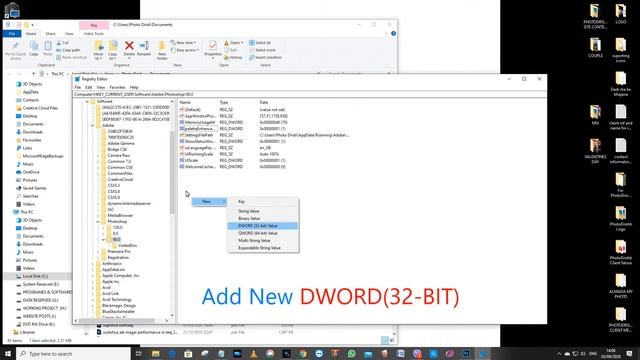Click the Windows Start button
This screenshot has height=360, width=640.
(x=8, y=353)
